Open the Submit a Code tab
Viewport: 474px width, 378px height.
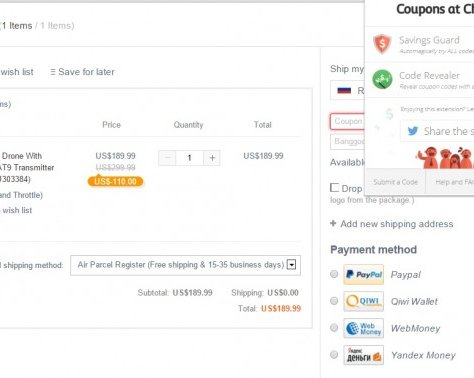395,182
